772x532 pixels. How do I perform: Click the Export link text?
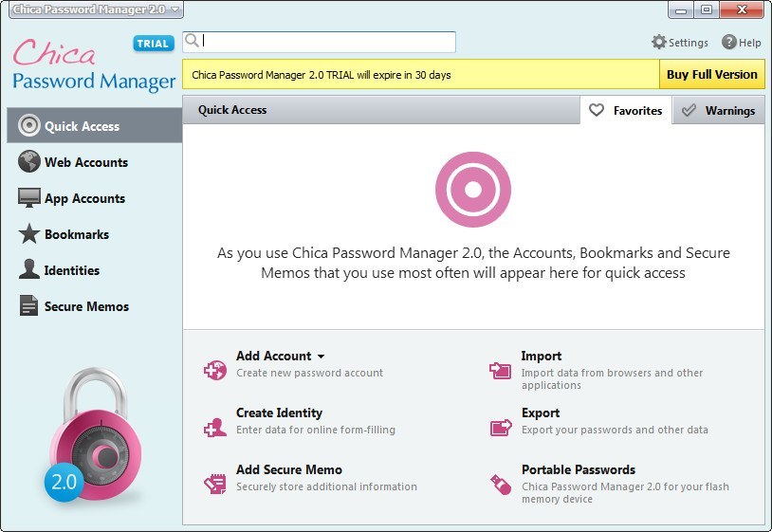pos(541,413)
